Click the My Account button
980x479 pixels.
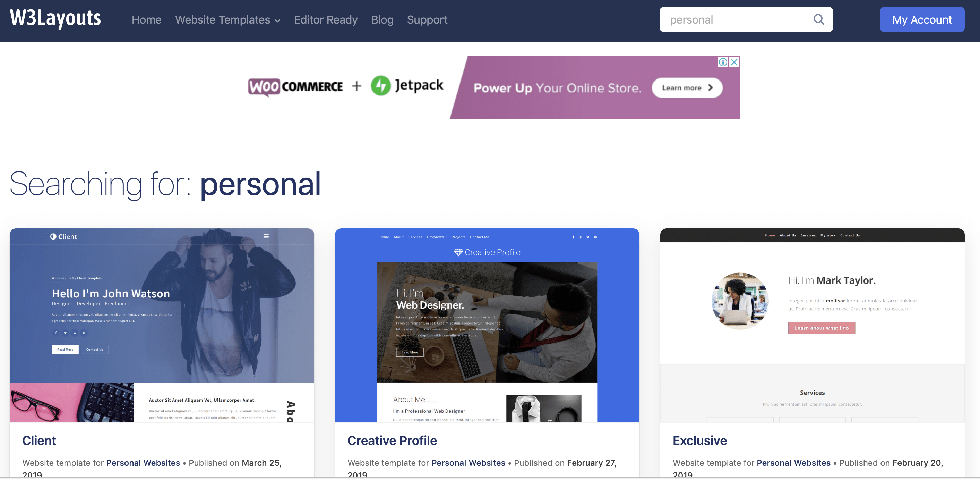tap(922, 19)
